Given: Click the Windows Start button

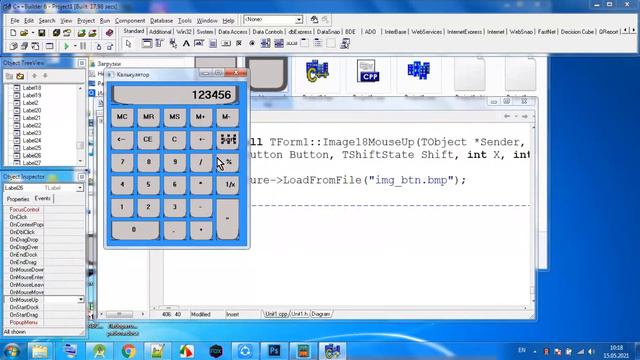Looking at the screenshot, I should click(x=11, y=351).
